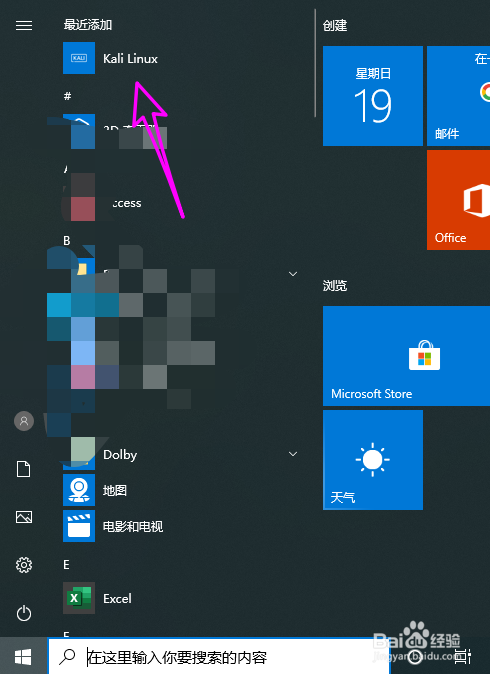Screen dimensions: 490x674
Task: Click the search magnifier icon
Action: [x=67, y=656]
